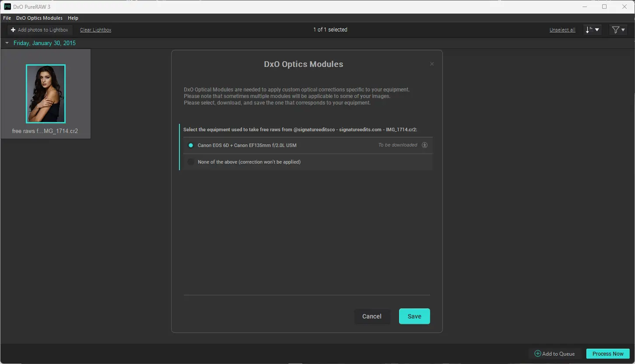Select Canon EOS 6D + EF135mm module radio
The width and height of the screenshot is (635, 364).
coord(191,145)
